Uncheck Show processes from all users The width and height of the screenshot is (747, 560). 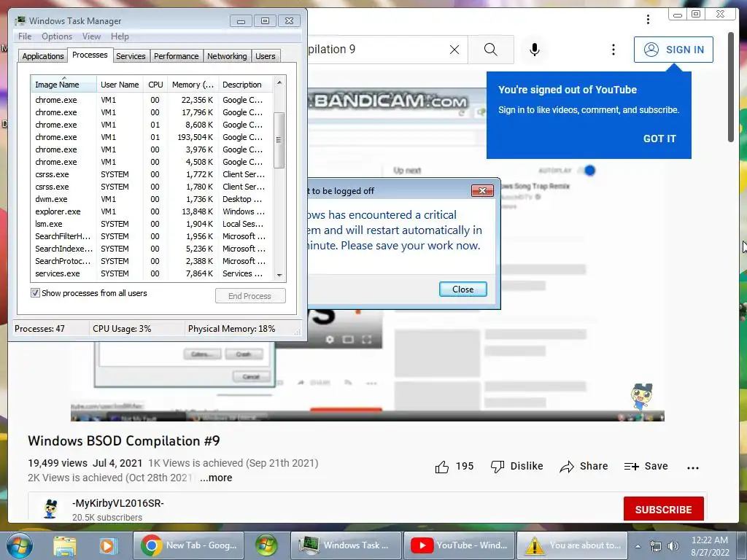pyautogui.click(x=35, y=293)
